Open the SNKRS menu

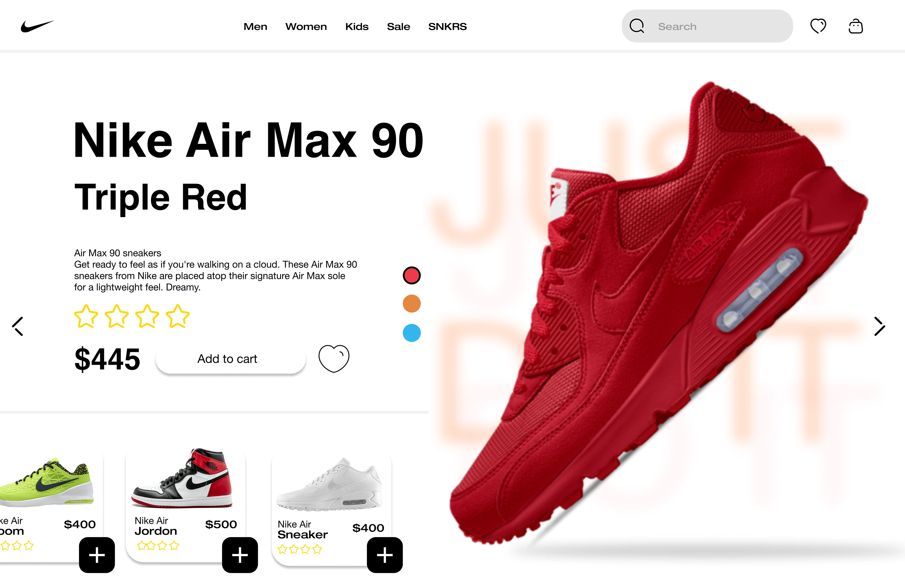tap(448, 27)
